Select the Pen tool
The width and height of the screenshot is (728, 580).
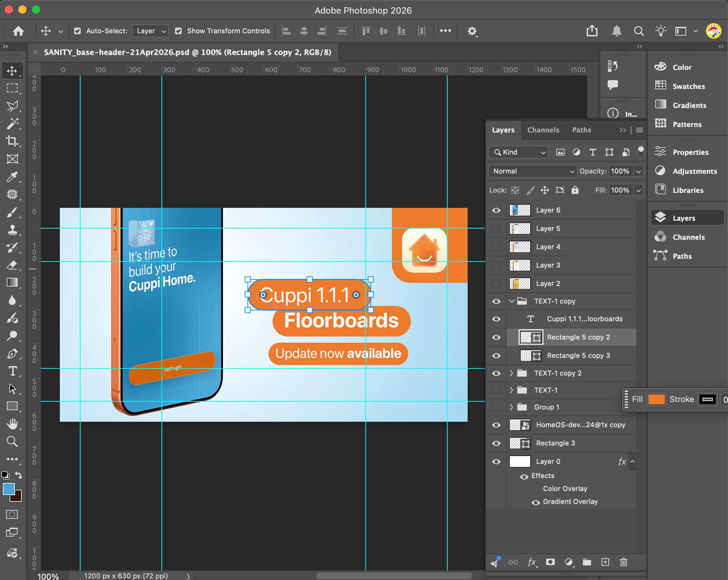(x=12, y=354)
